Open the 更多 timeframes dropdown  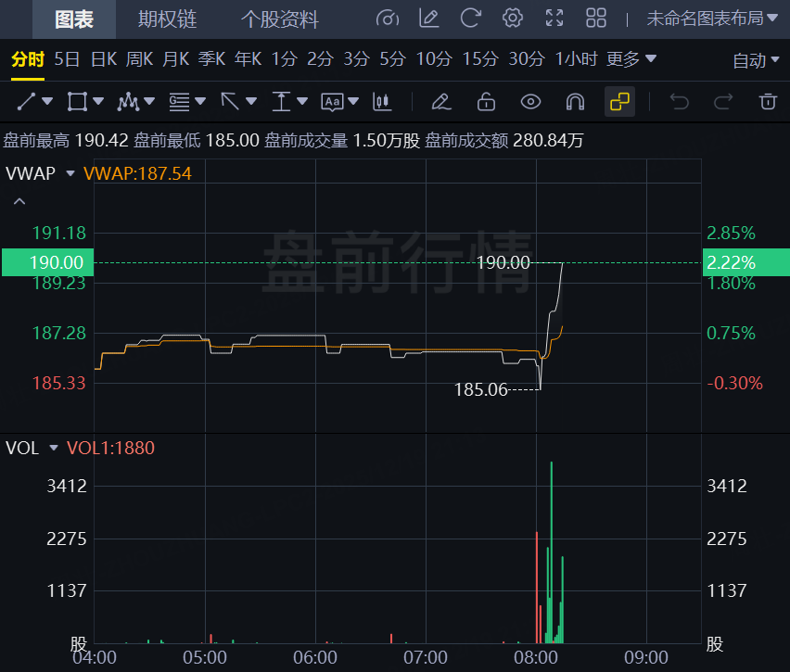pyautogui.click(x=631, y=59)
